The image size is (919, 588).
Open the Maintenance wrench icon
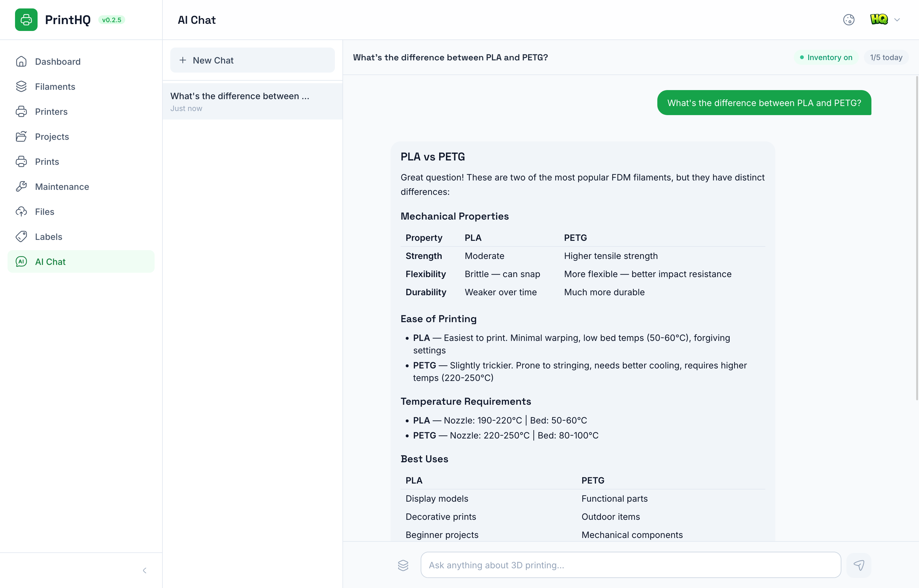tap(21, 186)
